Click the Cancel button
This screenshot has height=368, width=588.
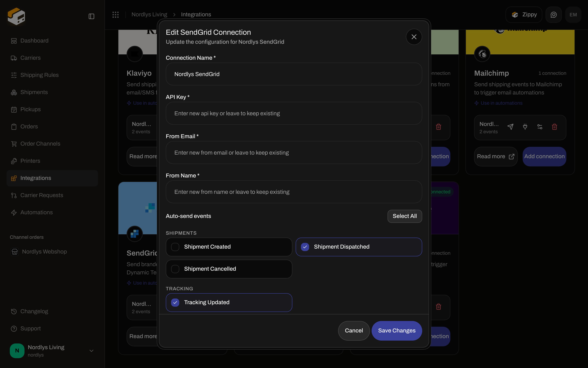(354, 331)
